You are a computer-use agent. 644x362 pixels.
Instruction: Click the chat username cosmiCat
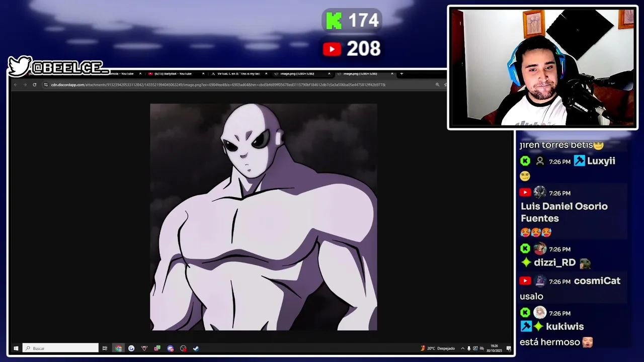597,281
